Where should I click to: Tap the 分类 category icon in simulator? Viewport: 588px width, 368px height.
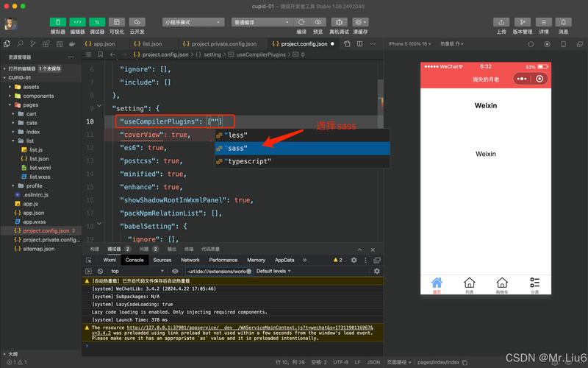point(534,284)
